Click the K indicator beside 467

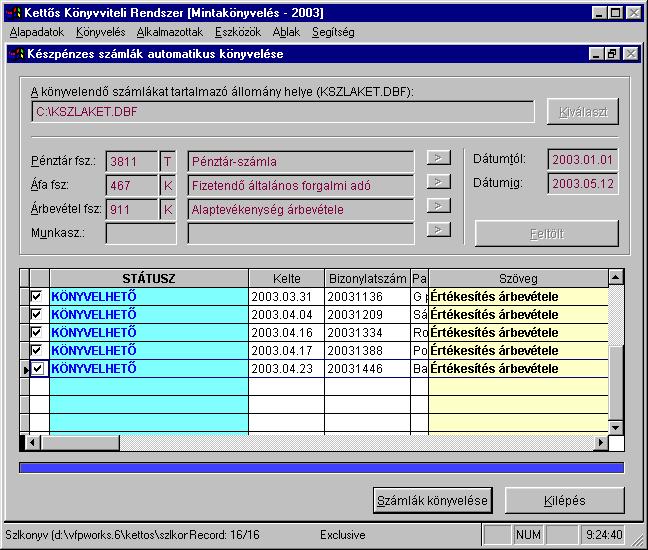167,185
